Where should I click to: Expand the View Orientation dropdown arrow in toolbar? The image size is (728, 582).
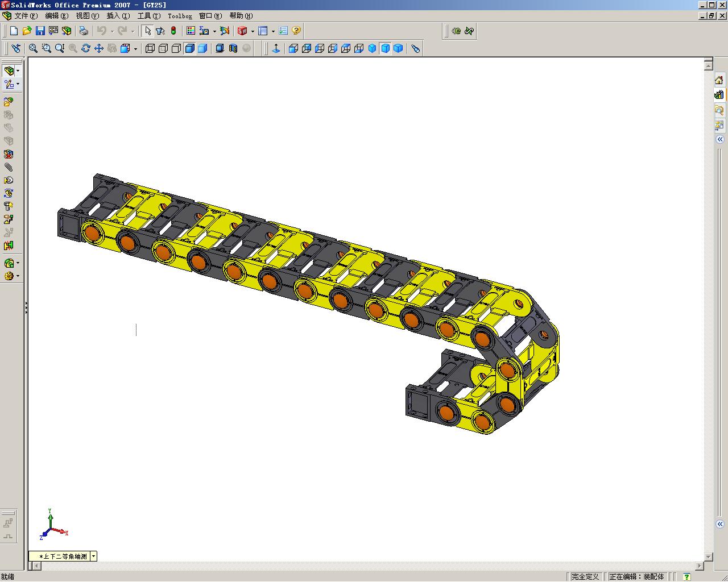coord(135,48)
